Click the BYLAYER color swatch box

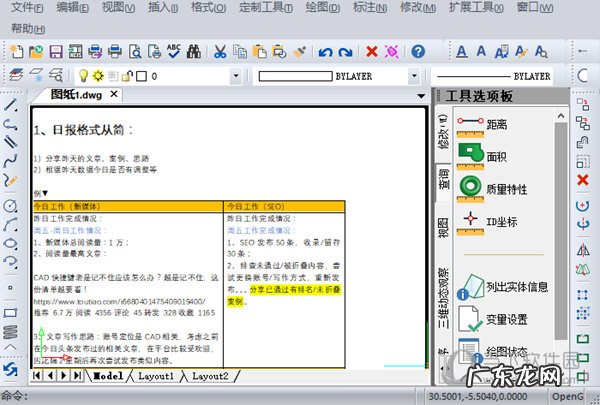pyautogui.click(x=295, y=76)
